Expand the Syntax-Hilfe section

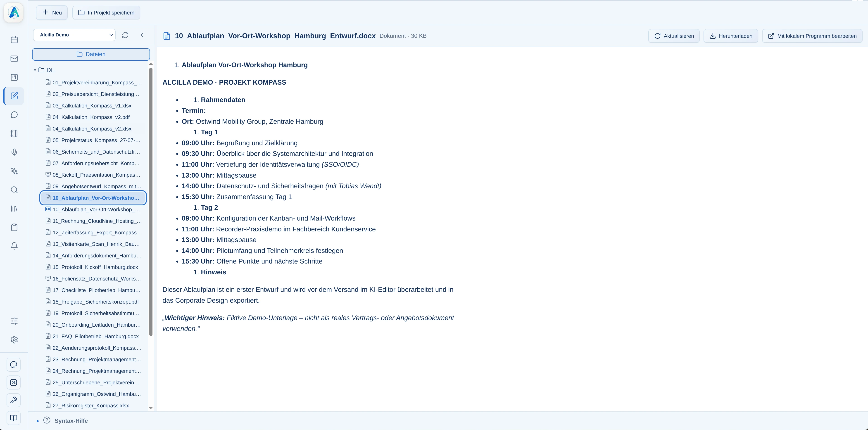pos(38,421)
